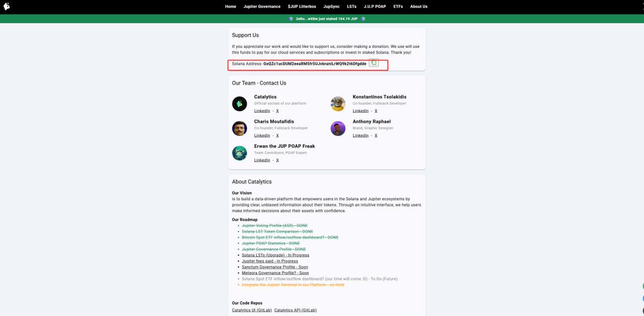Image resolution: width=644 pixels, height=316 pixels.
Task: Open Meteora Governance Profile? - Soon link
Action: point(275,273)
